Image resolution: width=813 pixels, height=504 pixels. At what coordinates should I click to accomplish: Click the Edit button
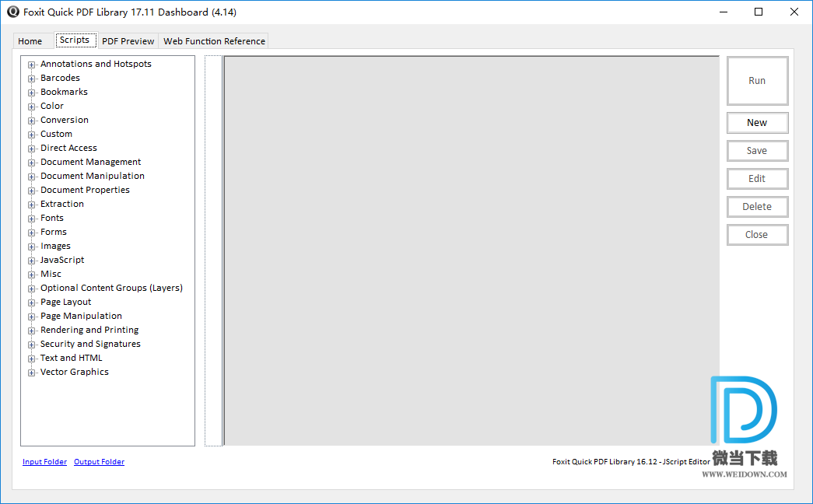click(757, 179)
